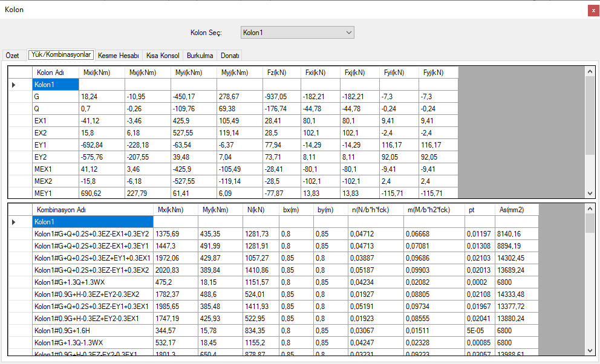Select the EY2 row name cell
The width and height of the screenshot is (600, 364).
(56, 157)
